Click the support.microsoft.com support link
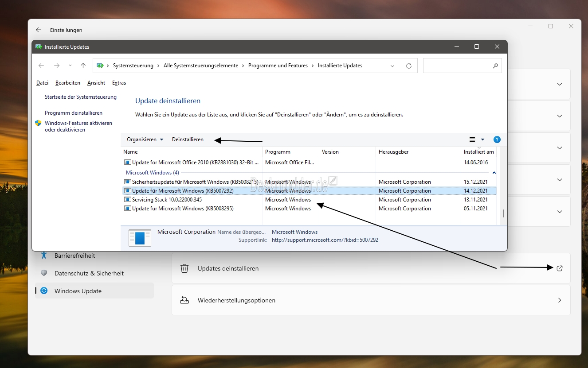 coord(325,240)
